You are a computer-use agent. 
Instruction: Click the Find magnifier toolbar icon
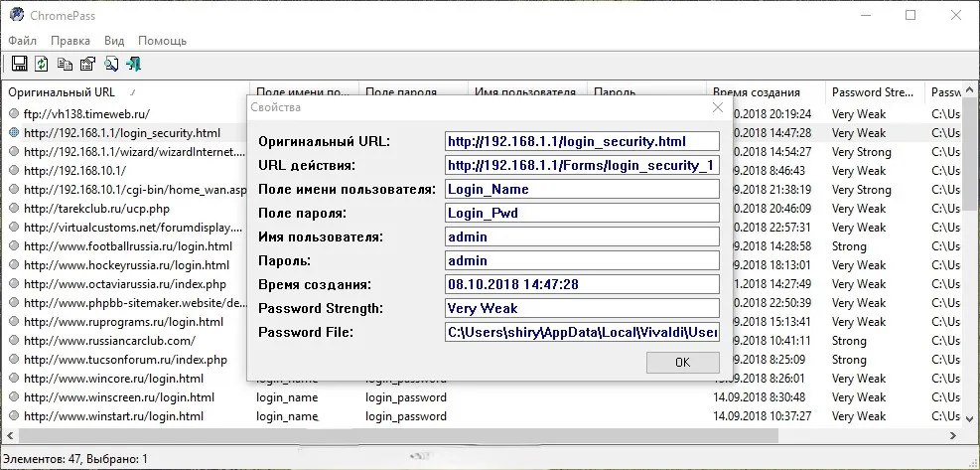coord(111,64)
